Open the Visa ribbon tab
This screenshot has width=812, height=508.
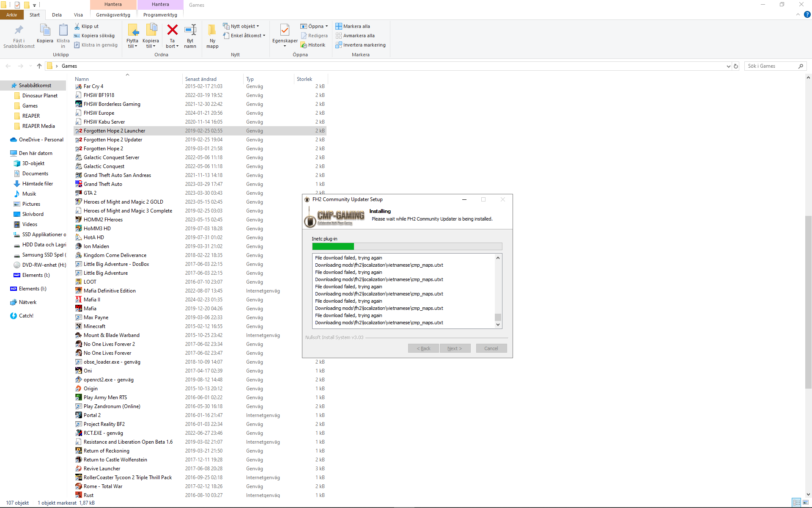point(78,15)
